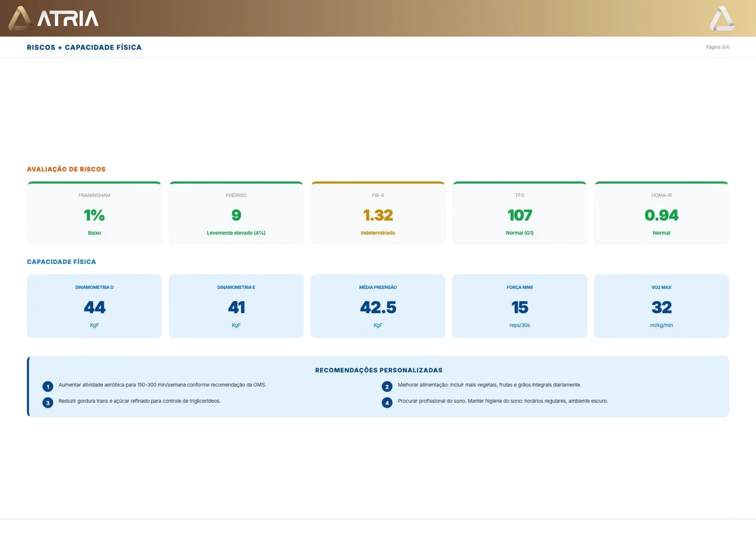
Task: Click the 'Capacidade Física' section heading
Action: click(x=61, y=262)
